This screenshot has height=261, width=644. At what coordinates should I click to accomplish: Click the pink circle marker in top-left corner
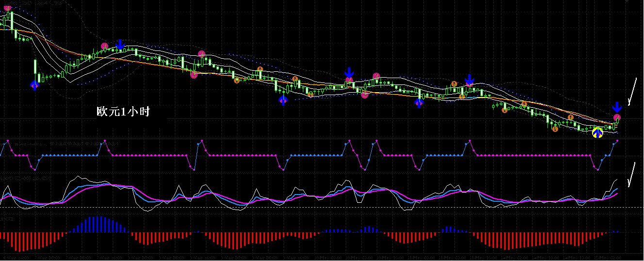(x=7, y=7)
